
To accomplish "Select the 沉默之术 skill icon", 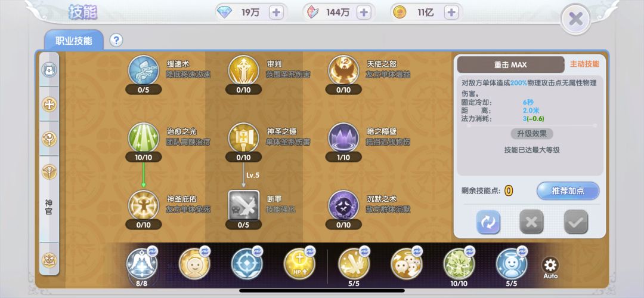I will (x=343, y=205).
